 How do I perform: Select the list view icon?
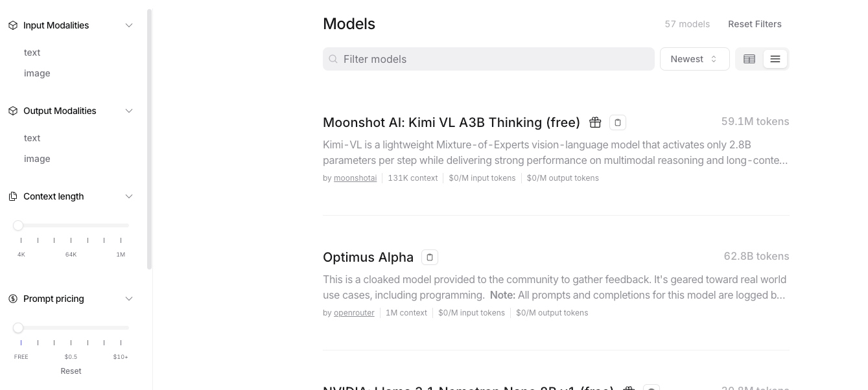775,59
